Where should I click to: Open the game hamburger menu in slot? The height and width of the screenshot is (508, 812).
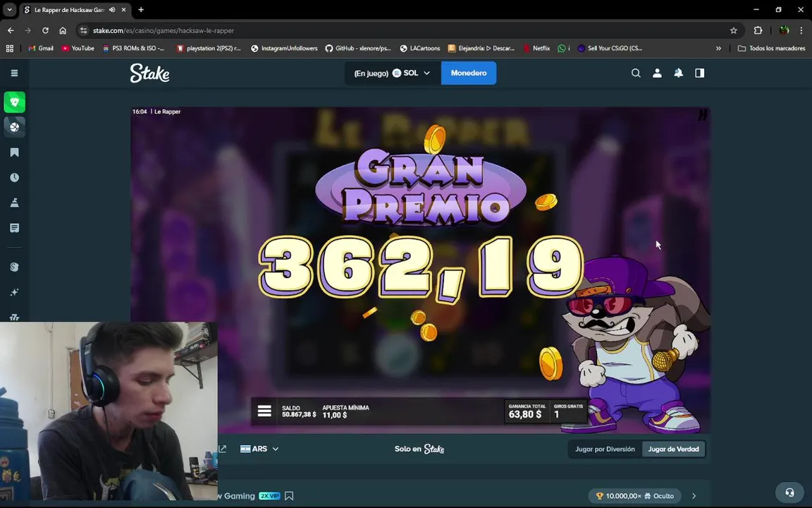point(264,411)
